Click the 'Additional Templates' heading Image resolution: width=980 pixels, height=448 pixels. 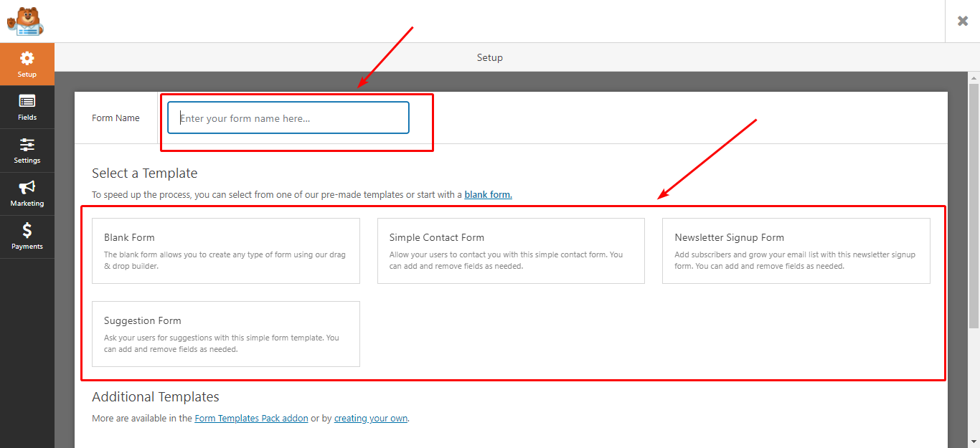[156, 397]
